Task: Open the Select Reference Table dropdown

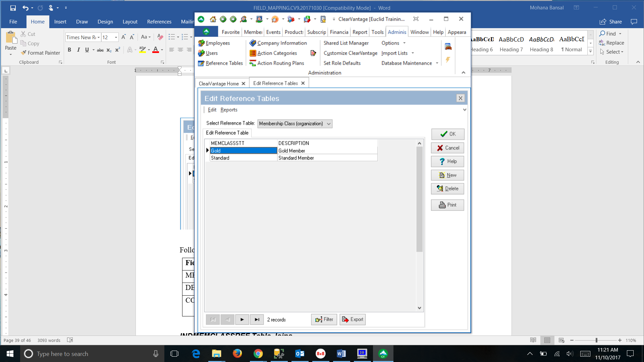Action: (295, 124)
